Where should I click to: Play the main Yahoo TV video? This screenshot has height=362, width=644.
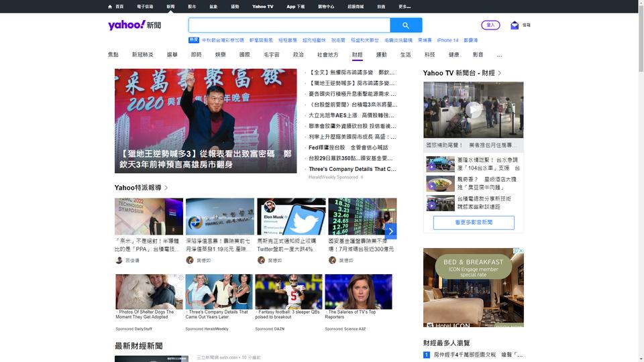pyautogui.click(x=473, y=110)
